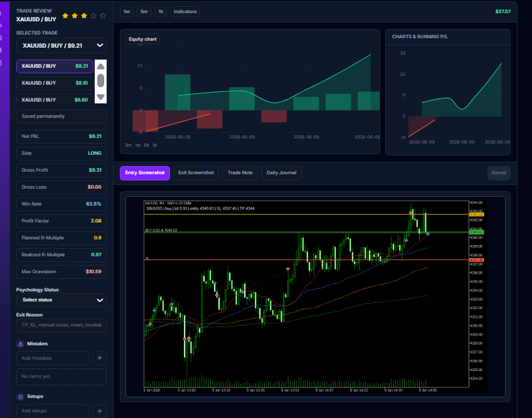Set rating to third star
The width and height of the screenshot is (532, 418).
[x=84, y=16]
